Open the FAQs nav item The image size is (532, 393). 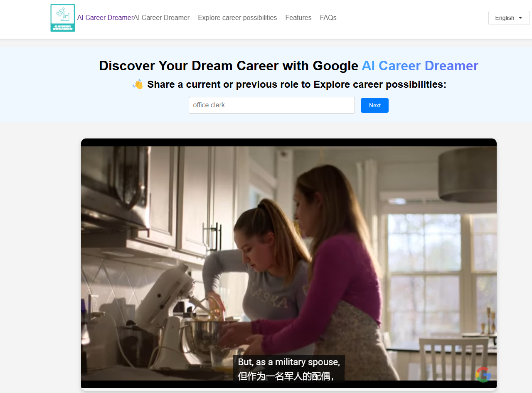328,17
